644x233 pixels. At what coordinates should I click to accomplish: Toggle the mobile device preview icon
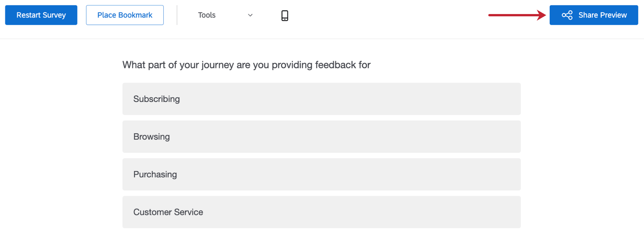(x=284, y=15)
